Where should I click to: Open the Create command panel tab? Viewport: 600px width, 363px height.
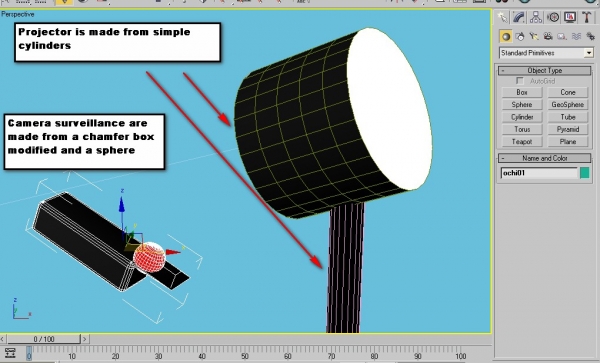[x=502, y=17]
